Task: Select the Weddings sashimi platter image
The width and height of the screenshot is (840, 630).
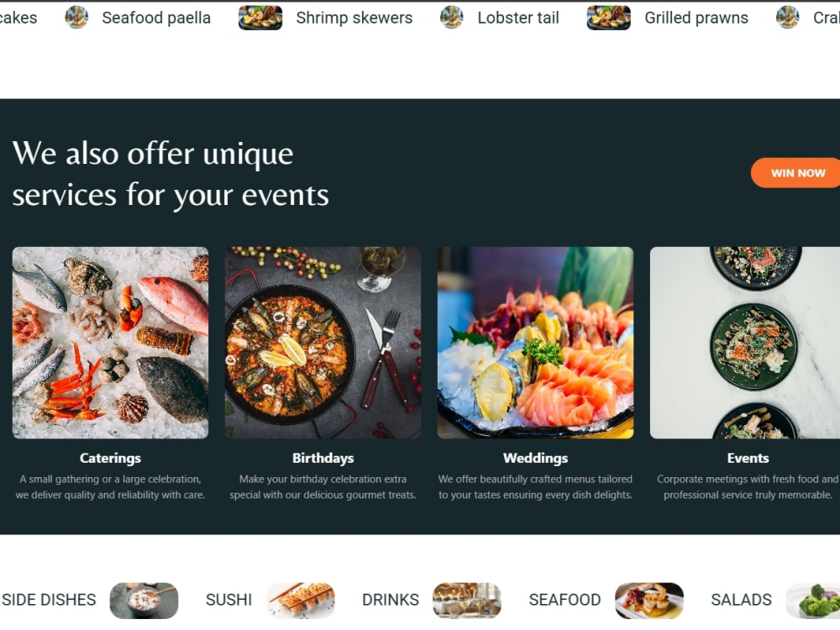Action: point(535,343)
